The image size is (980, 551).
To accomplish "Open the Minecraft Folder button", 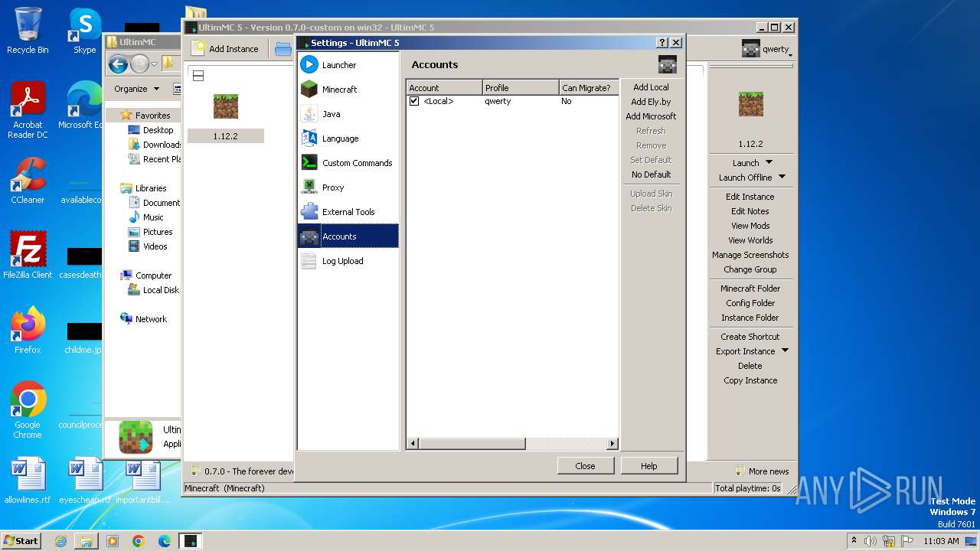I will pos(750,289).
